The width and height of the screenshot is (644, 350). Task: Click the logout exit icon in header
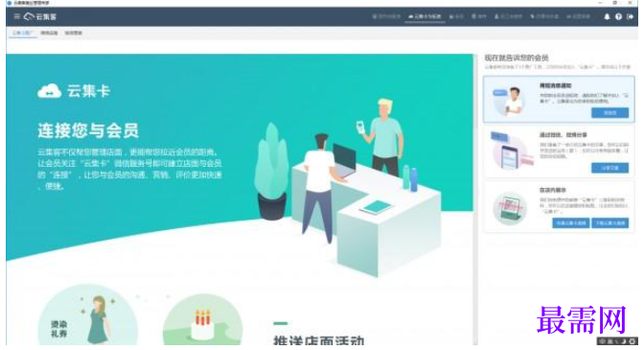click(630, 17)
